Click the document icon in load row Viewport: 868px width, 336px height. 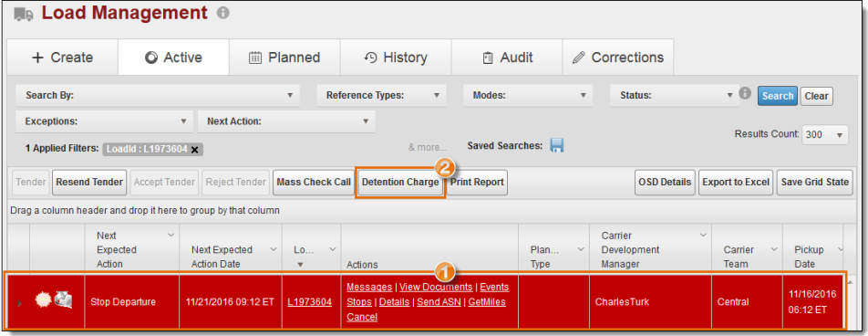64,300
